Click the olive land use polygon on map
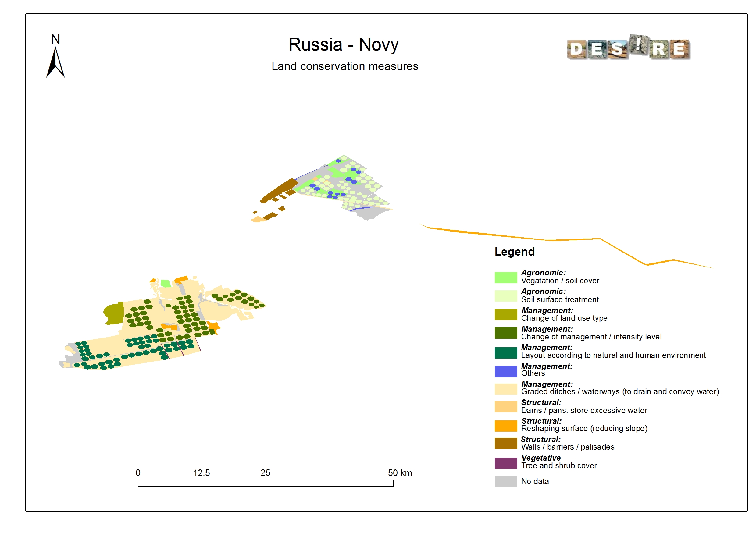Screen dimensions: 756x534 click(x=114, y=313)
